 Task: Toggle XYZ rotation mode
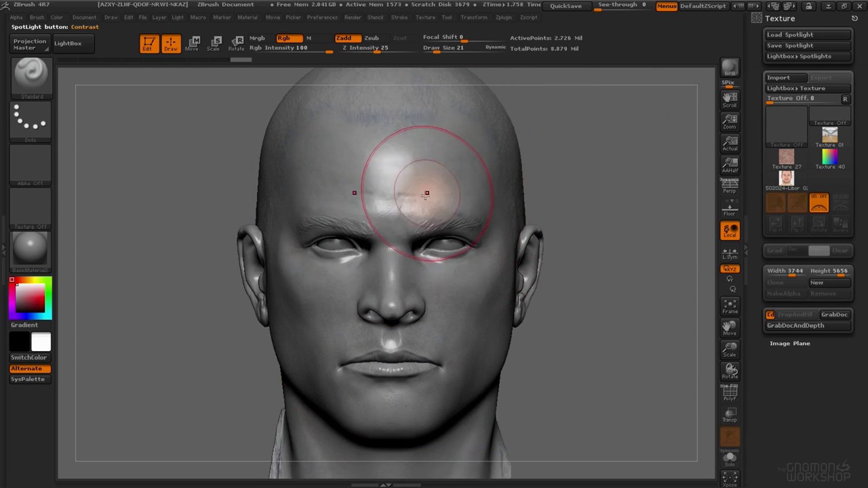730,269
